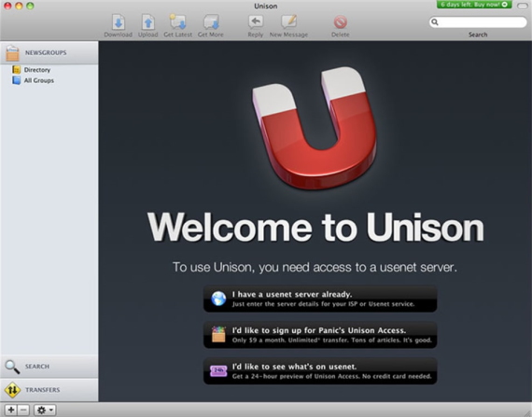Click the Download toolbar icon

119,22
